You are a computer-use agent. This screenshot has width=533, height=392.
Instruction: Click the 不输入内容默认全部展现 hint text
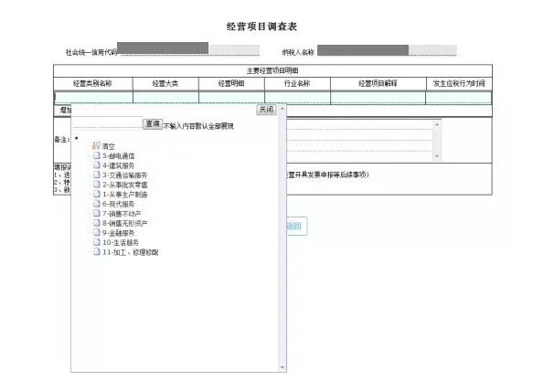tap(198, 126)
